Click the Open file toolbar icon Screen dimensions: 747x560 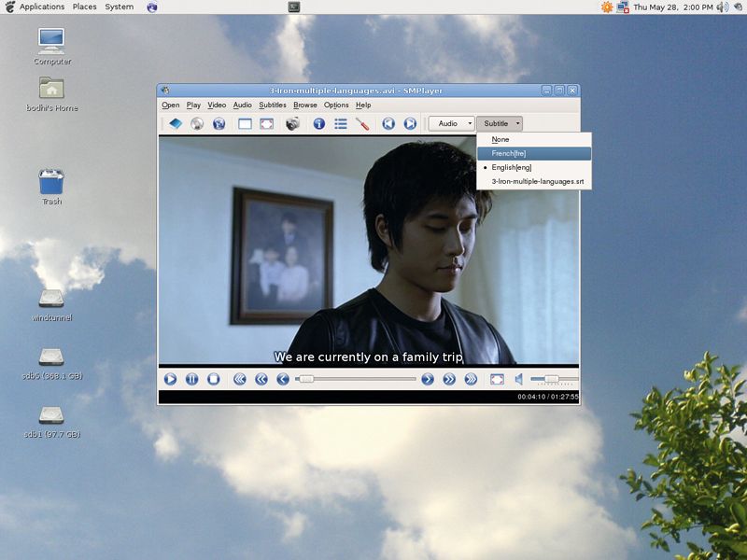point(176,124)
